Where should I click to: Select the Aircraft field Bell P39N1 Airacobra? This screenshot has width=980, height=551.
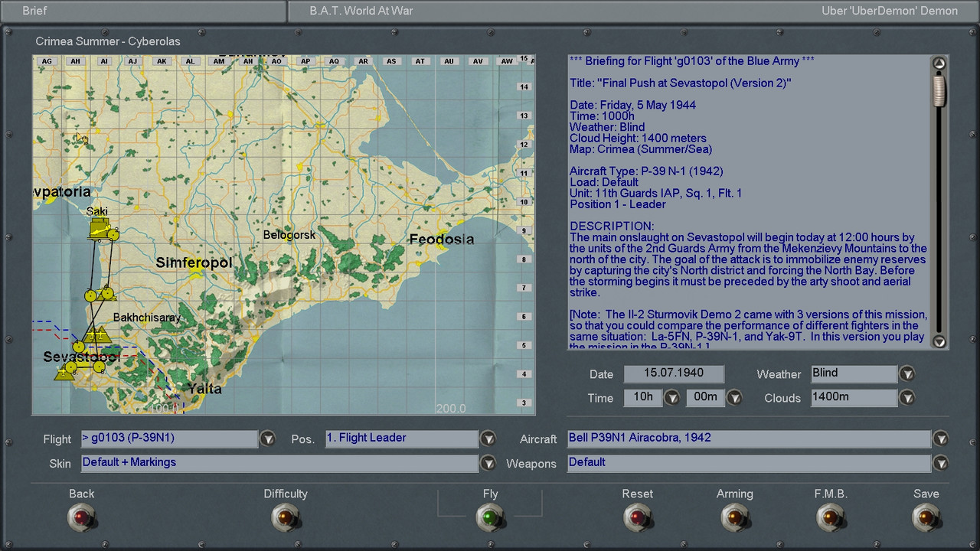749,439
